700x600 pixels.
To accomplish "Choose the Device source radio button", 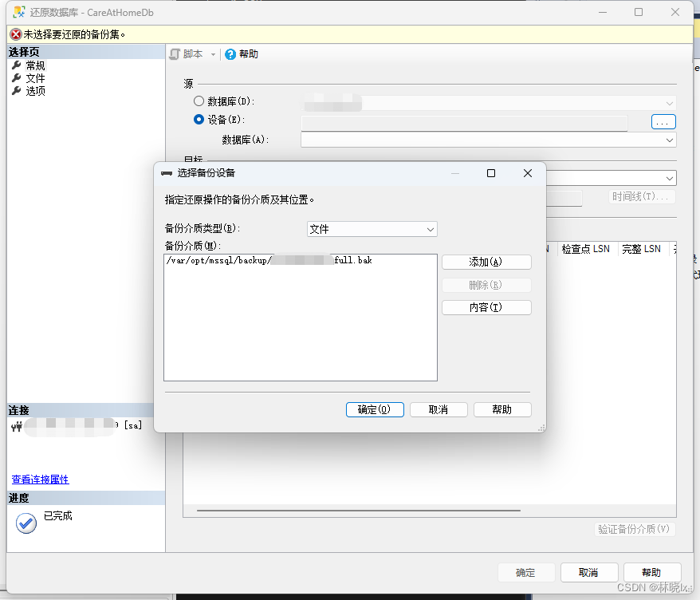I will [x=199, y=120].
